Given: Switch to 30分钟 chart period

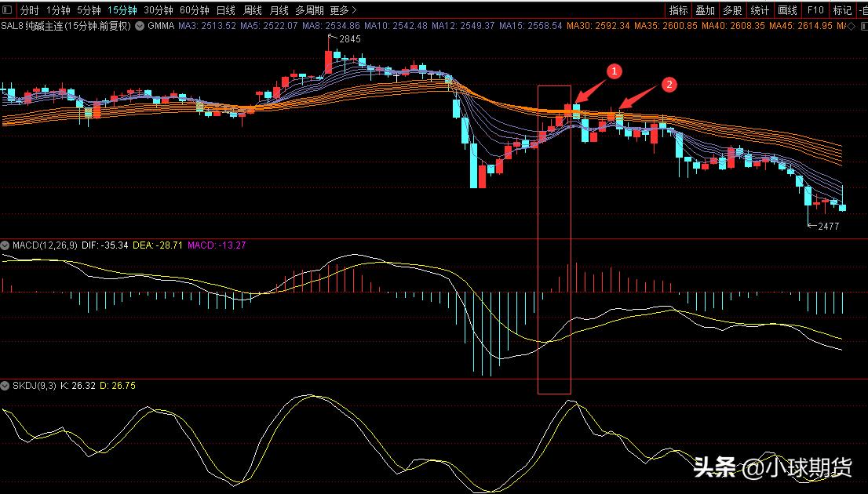Looking at the screenshot, I should click(159, 10).
